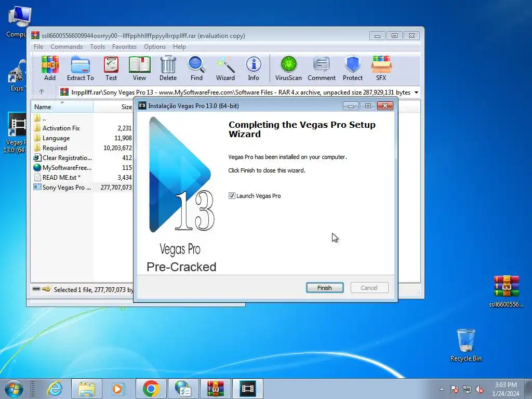Maximize the WinRAR window

pos(394,36)
